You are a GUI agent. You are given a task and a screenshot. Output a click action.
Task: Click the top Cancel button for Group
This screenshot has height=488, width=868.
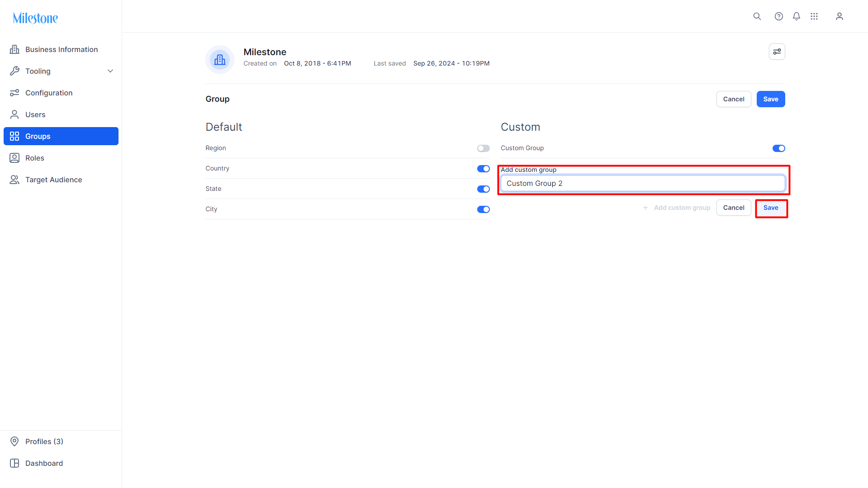tap(734, 99)
